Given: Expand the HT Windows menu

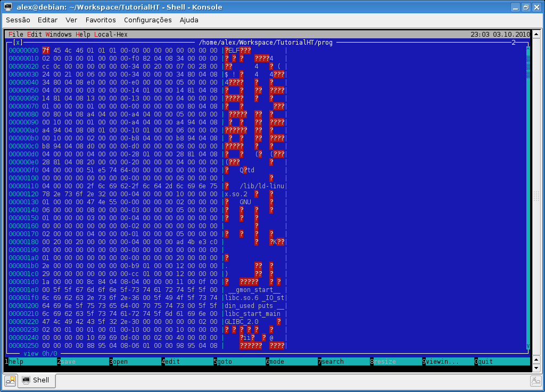Looking at the screenshot, I should coord(58,35).
